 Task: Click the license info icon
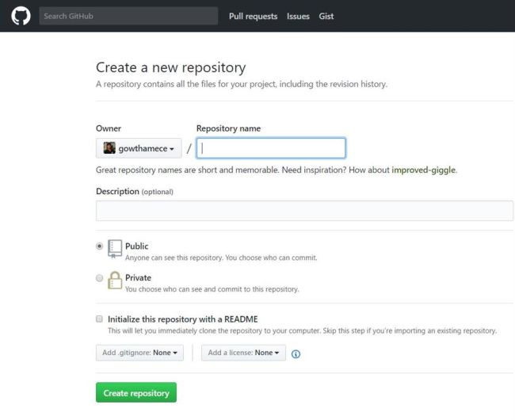point(296,353)
